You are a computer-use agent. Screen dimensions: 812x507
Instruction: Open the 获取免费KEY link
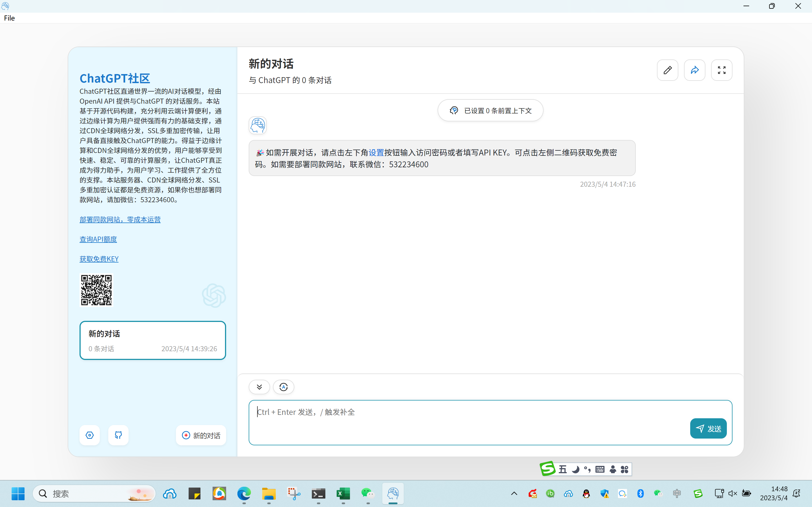pos(99,259)
